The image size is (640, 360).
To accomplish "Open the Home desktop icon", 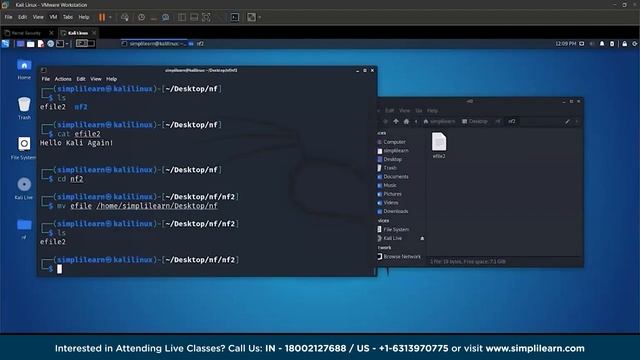I will [x=24, y=69].
